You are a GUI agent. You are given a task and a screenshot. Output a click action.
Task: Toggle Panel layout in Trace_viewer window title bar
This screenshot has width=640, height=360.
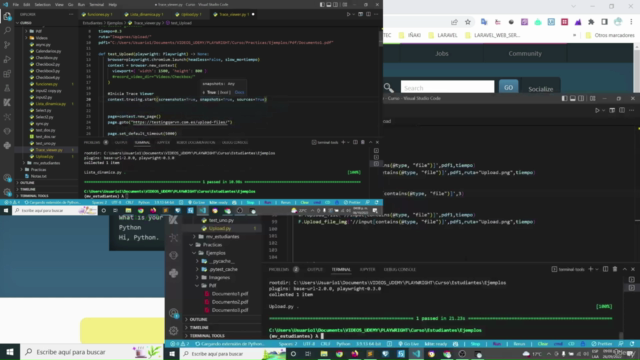329,4
